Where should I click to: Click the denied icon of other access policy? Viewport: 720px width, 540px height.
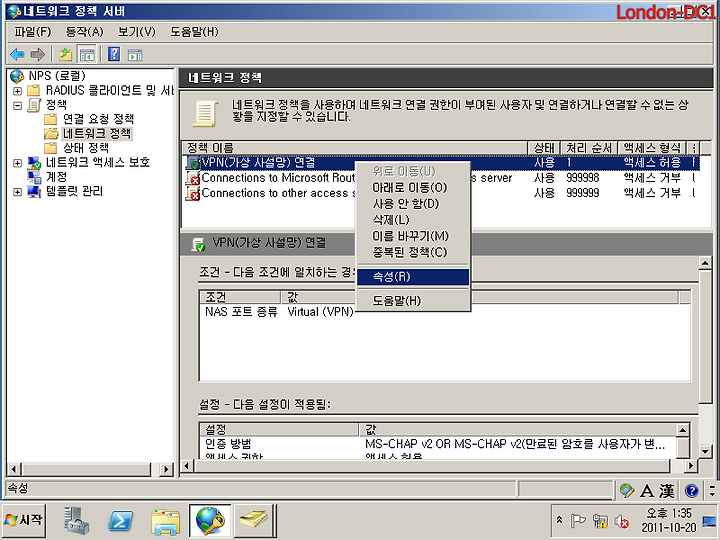click(x=192, y=193)
